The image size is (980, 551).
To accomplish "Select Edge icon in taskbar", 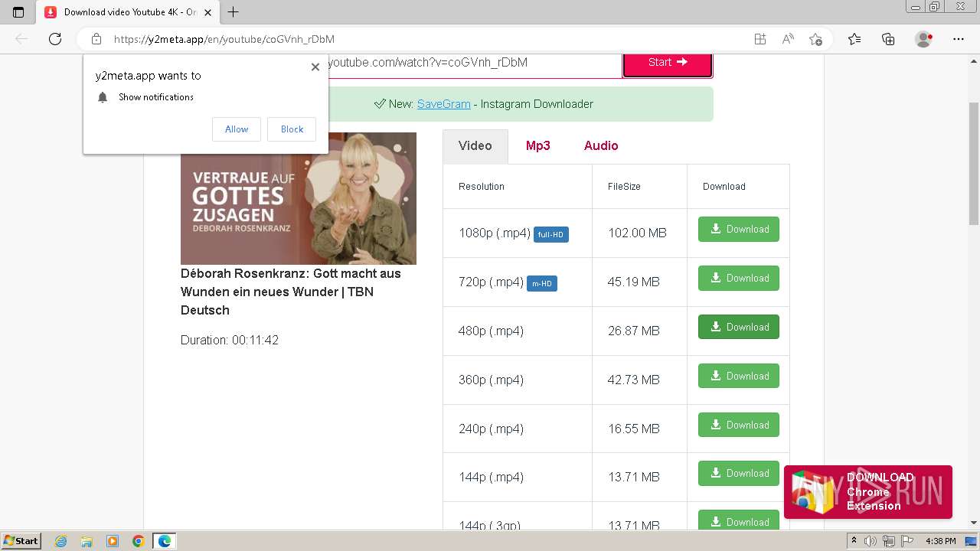I will pyautogui.click(x=165, y=541).
